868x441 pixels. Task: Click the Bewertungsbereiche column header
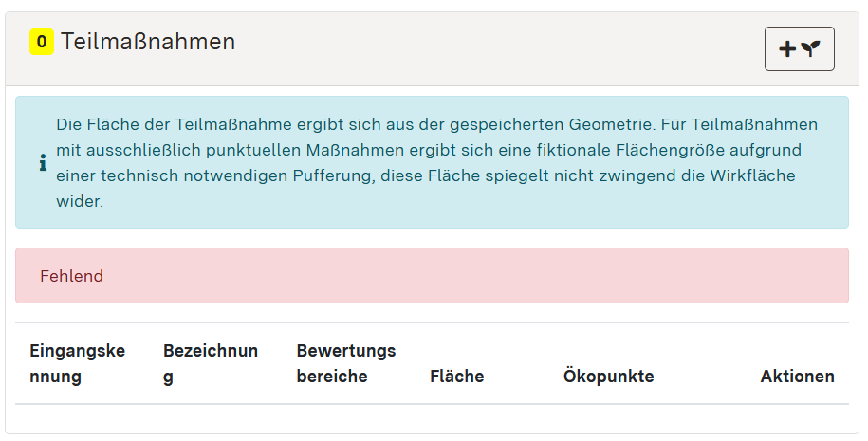click(345, 363)
